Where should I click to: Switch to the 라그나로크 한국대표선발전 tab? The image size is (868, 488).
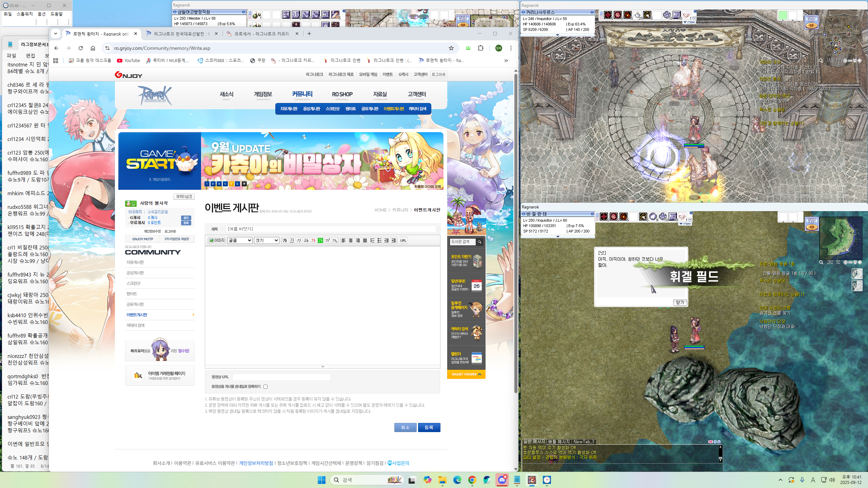coord(182,34)
